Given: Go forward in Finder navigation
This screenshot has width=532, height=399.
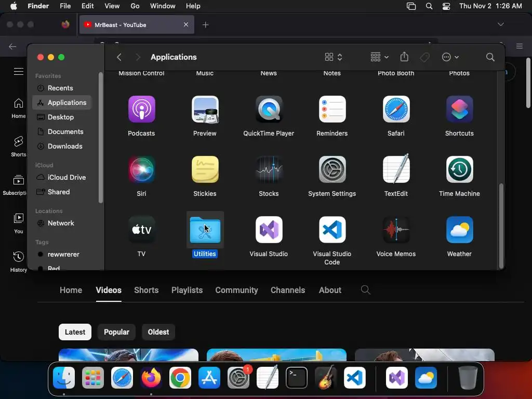Looking at the screenshot, I should (x=138, y=57).
